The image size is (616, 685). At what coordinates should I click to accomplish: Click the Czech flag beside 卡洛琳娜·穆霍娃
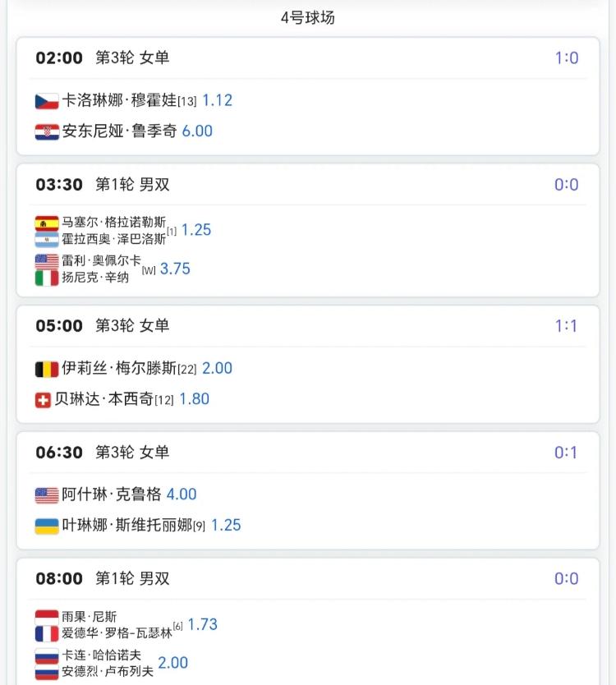pos(47,101)
